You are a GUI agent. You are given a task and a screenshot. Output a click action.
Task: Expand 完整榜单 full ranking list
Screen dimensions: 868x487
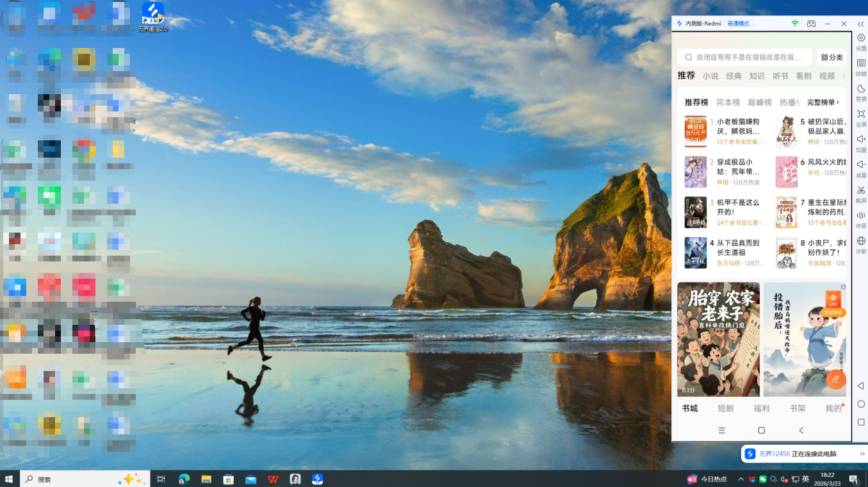point(823,103)
